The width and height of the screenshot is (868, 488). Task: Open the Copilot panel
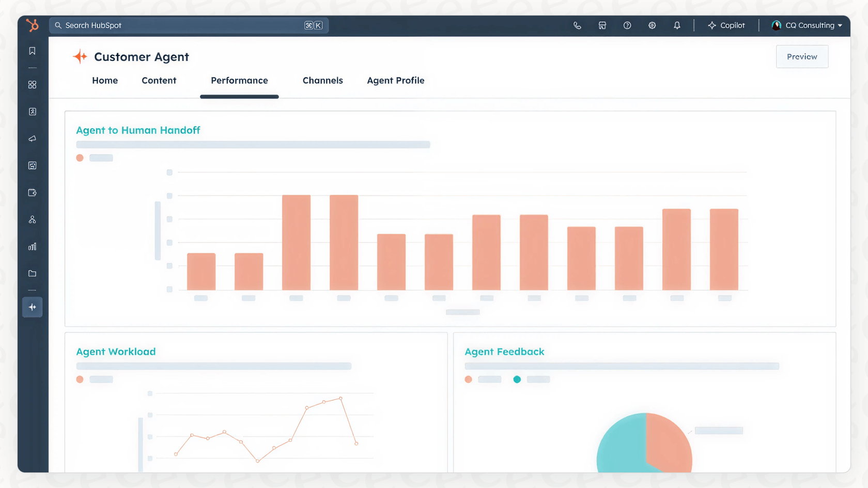point(726,25)
